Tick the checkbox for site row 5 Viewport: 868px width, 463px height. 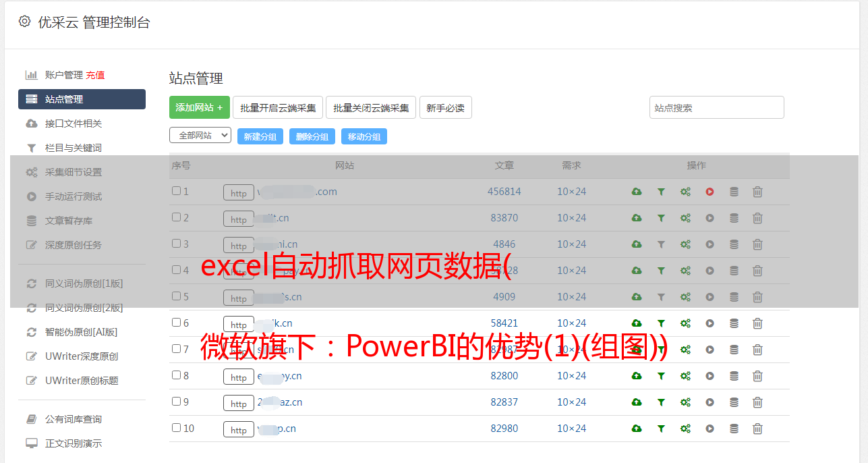tap(176, 296)
